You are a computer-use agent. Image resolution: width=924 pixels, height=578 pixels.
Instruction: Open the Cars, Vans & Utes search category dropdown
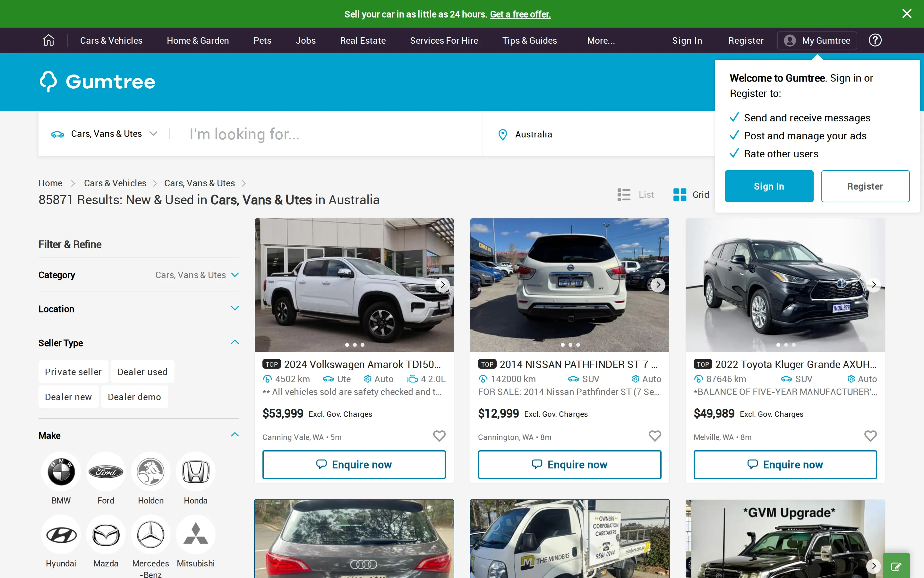coord(104,134)
